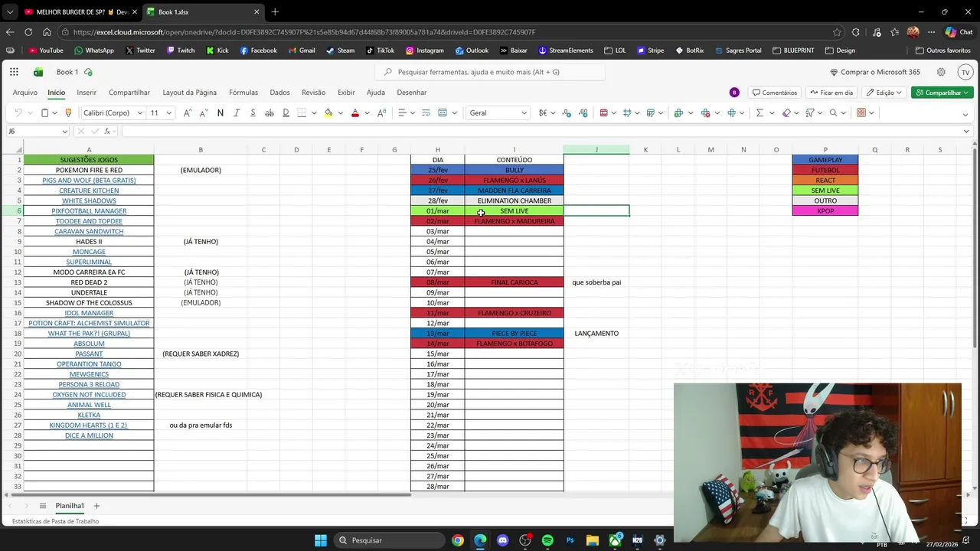Click the sort and filter icon
The image size is (980, 551).
[810, 112]
